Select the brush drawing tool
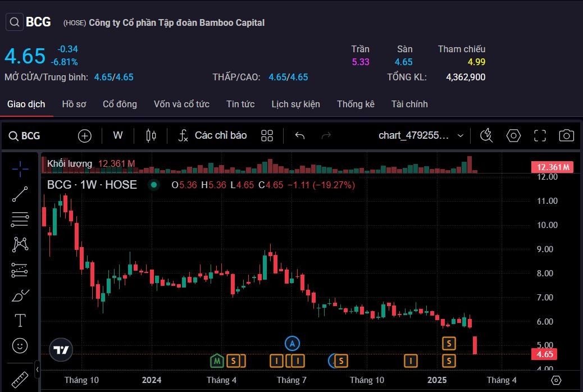This screenshot has width=583, height=392. (x=20, y=295)
